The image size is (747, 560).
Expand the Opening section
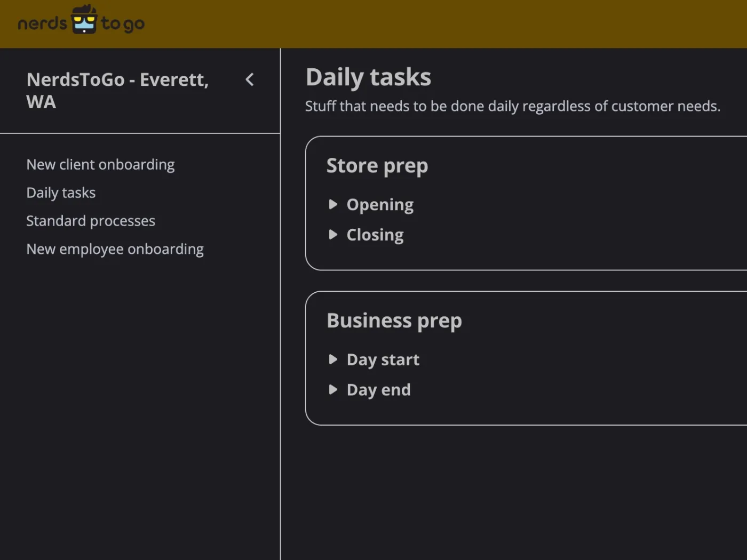pyautogui.click(x=371, y=205)
